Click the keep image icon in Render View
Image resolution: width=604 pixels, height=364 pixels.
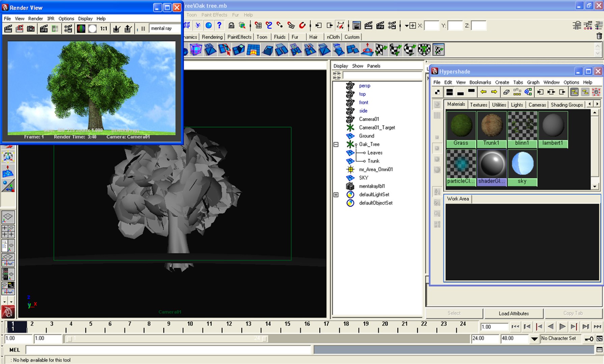[x=116, y=29]
